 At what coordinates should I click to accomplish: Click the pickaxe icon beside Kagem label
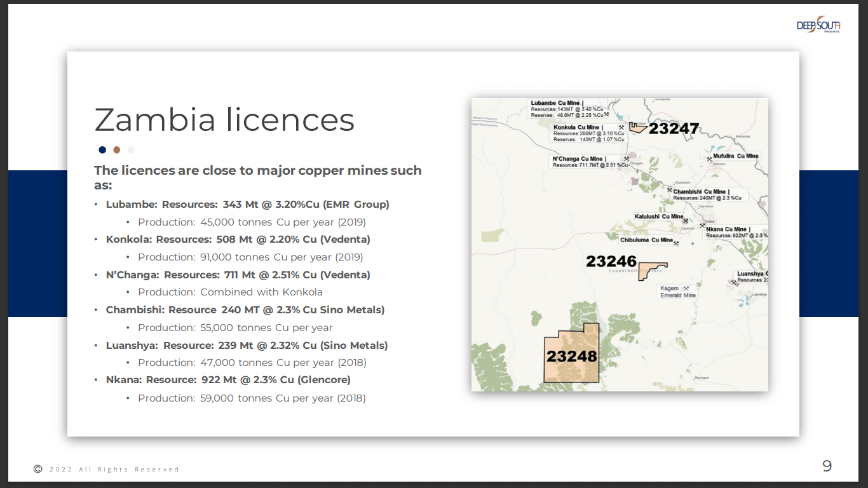[x=686, y=288]
